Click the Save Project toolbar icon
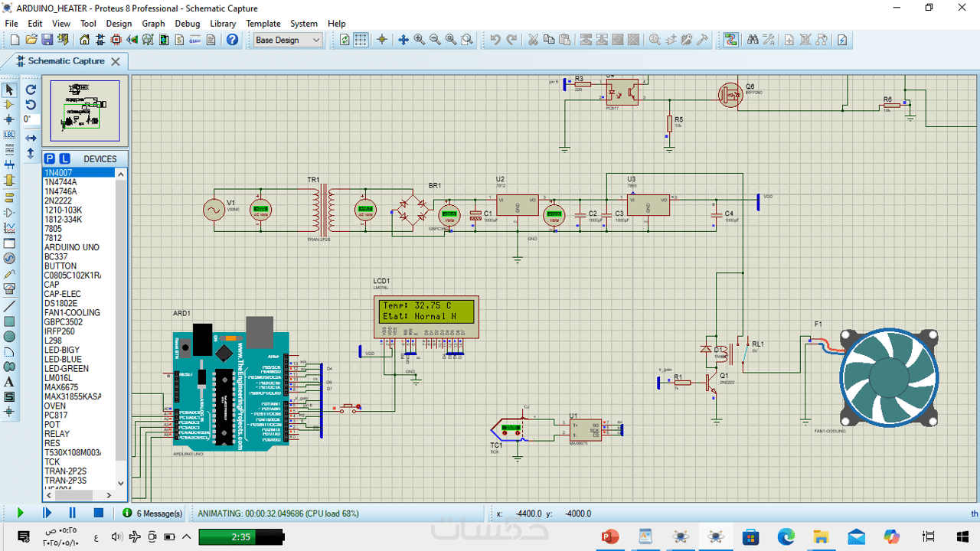 pos(47,40)
